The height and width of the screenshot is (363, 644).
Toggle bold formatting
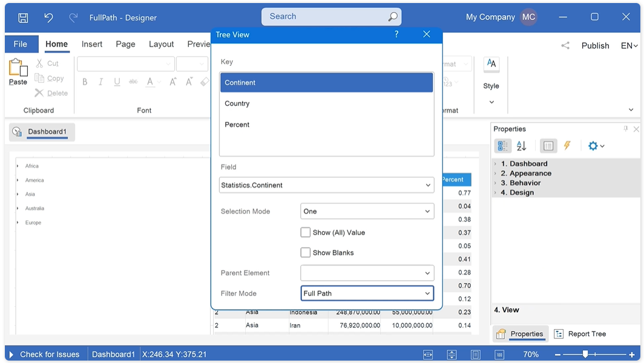click(85, 82)
